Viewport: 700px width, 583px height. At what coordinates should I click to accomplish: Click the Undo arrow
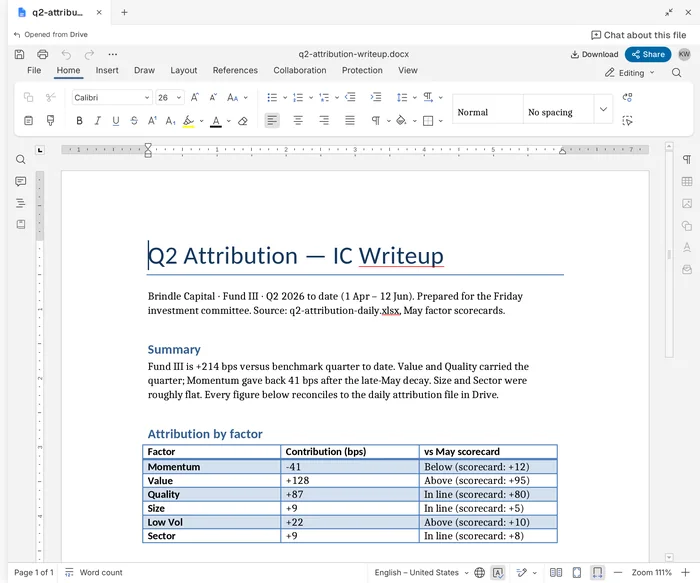click(66, 54)
